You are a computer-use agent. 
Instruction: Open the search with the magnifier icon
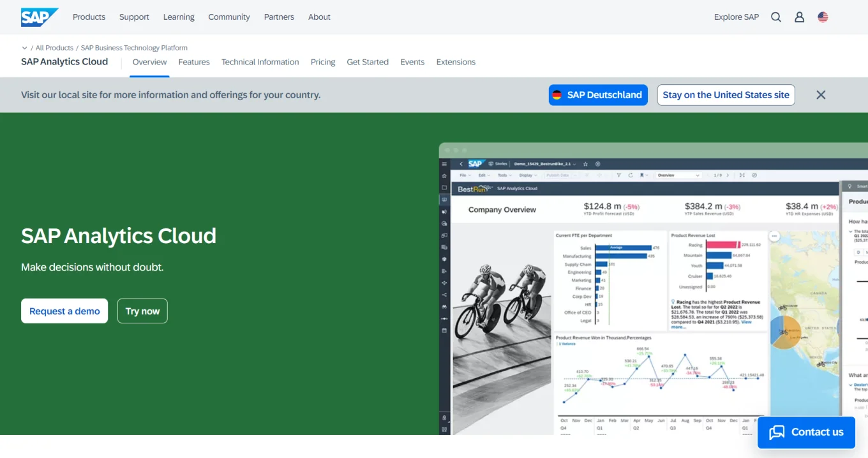coord(775,17)
